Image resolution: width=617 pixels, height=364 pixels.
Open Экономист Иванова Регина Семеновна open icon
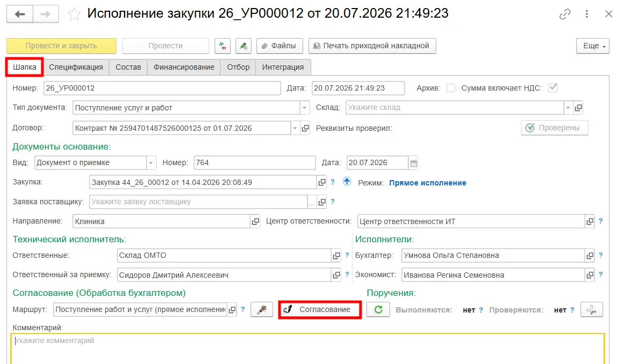click(x=590, y=275)
